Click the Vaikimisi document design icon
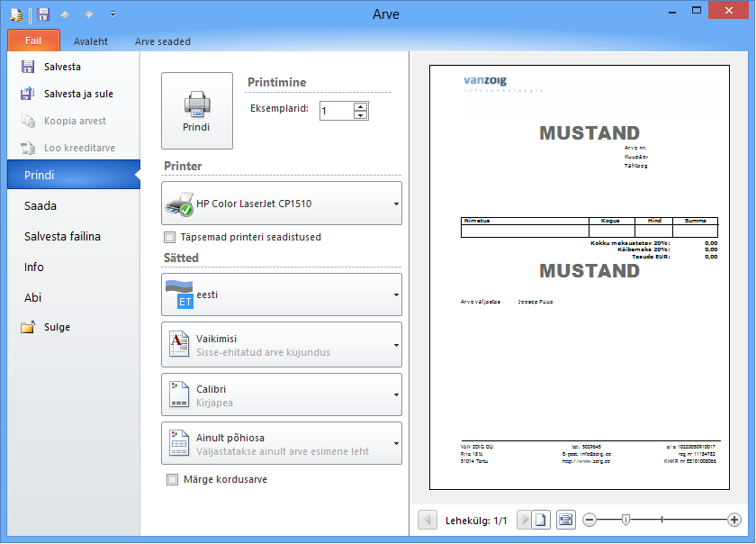The height and width of the screenshot is (544, 756). [x=179, y=344]
